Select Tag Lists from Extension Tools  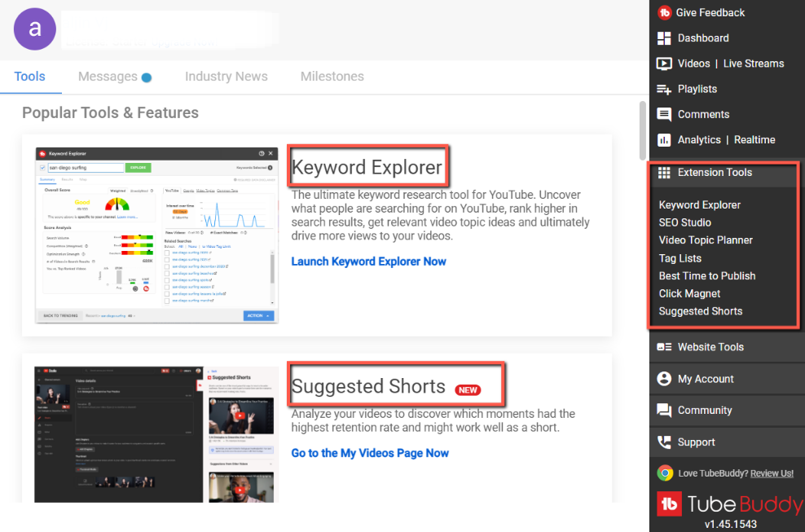(680, 257)
